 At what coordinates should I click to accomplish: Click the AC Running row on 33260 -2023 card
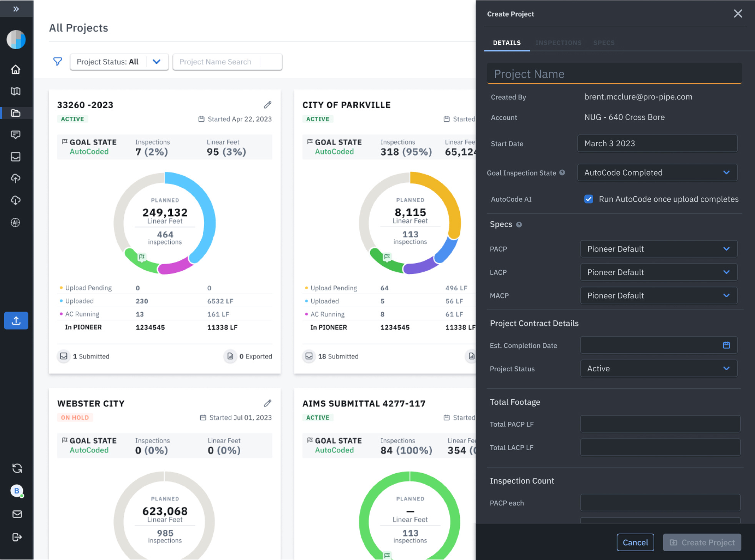point(165,314)
